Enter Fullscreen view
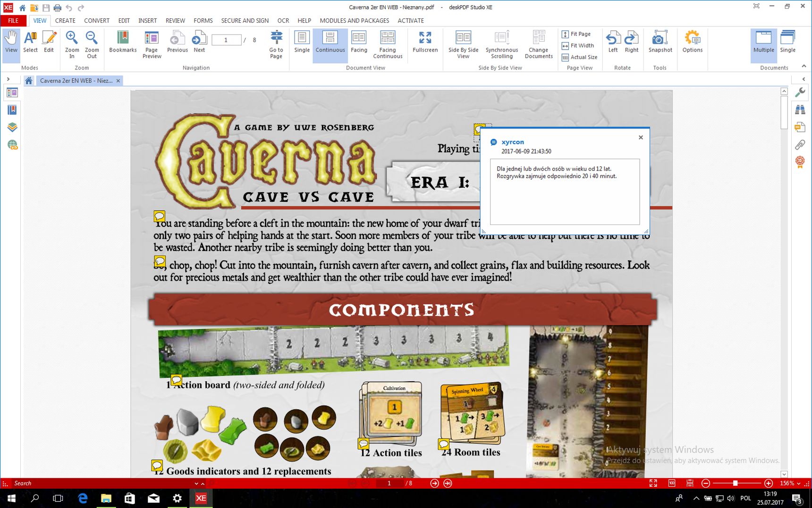This screenshot has height=508, width=812. pos(425,43)
